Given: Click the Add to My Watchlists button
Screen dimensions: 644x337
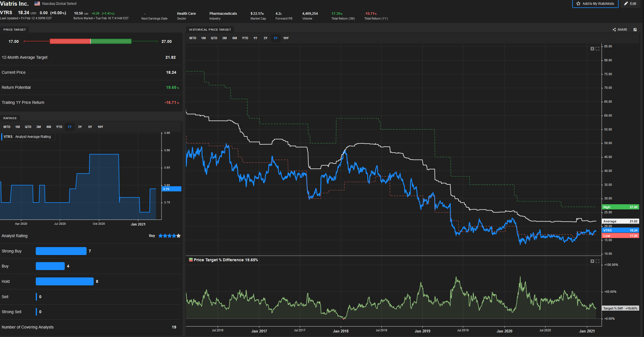Looking at the screenshot, I should 595,4.
